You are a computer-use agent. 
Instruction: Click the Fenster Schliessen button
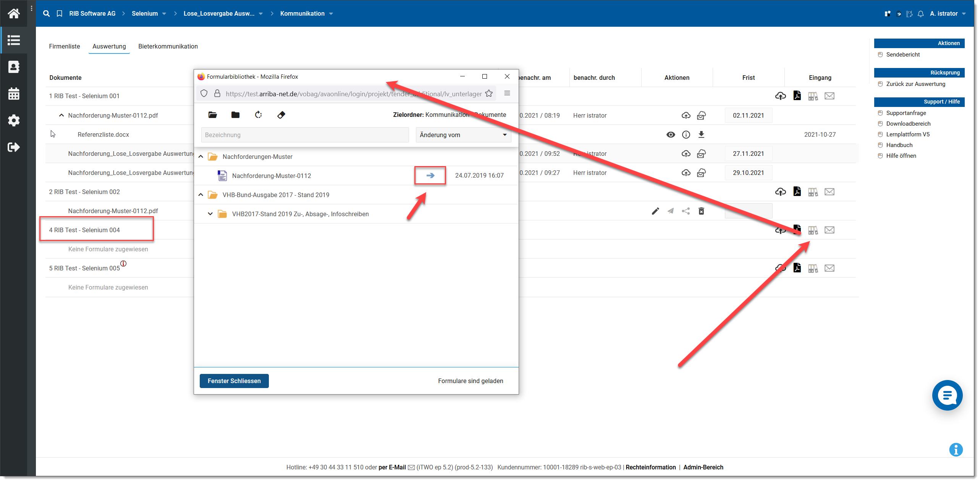tap(234, 381)
